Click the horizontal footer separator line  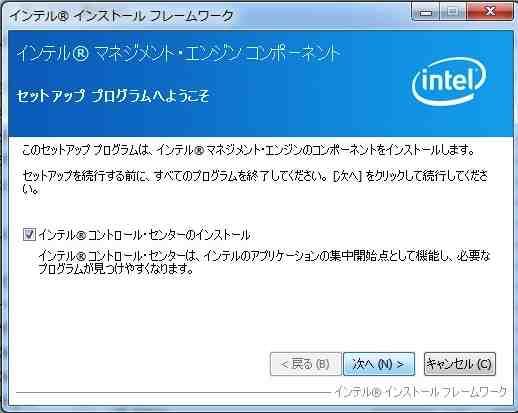tap(173, 393)
